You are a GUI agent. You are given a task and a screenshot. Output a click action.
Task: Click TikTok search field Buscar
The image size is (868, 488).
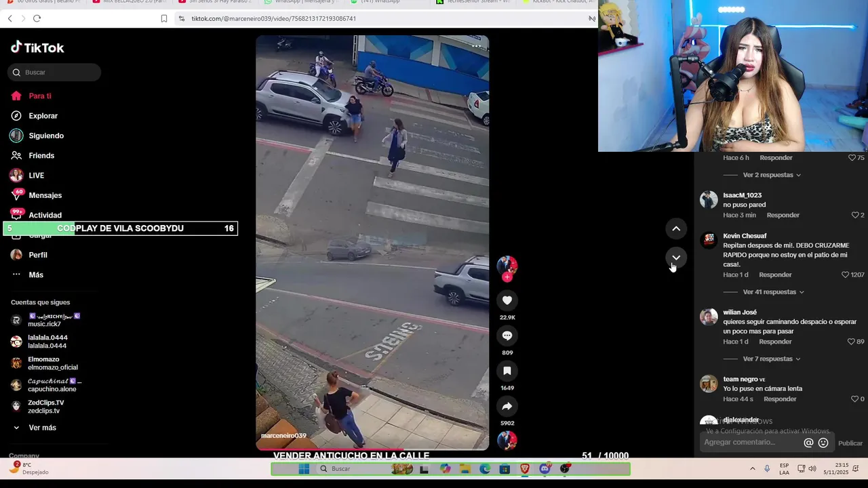tap(54, 73)
